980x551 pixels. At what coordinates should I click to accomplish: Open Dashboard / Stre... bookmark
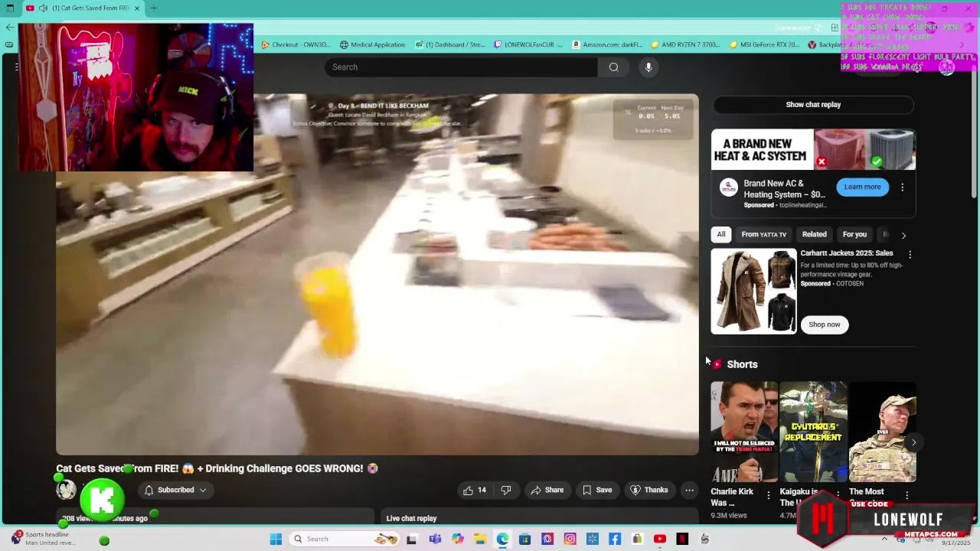click(x=450, y=44)
